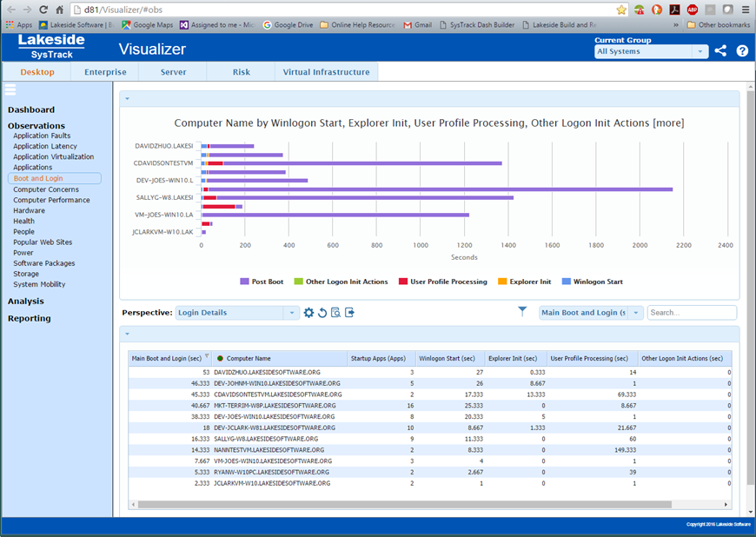Viewport: 756px width, 537px height.
Task: Toggle Post Boot legend swatch
Action: click(244, 282)
